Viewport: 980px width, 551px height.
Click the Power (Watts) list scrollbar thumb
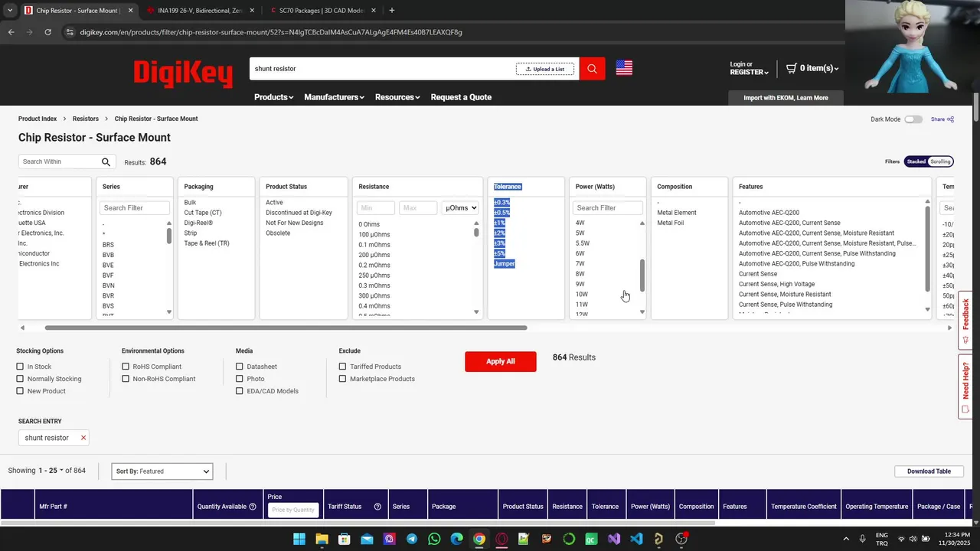642,275
